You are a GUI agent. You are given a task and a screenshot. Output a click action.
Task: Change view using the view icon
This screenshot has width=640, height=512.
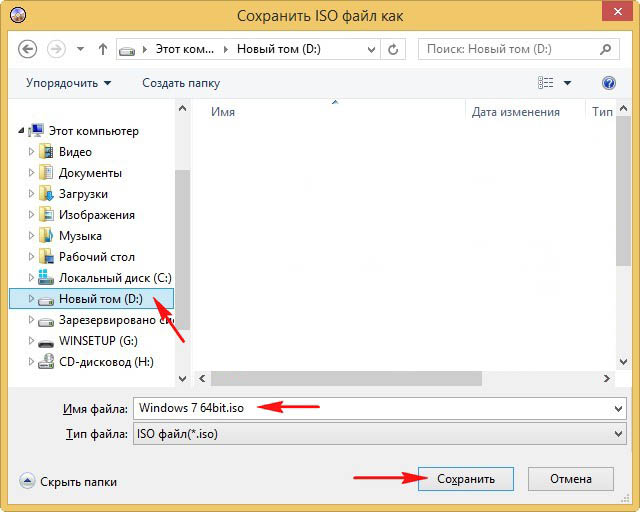tap(545, 83)
